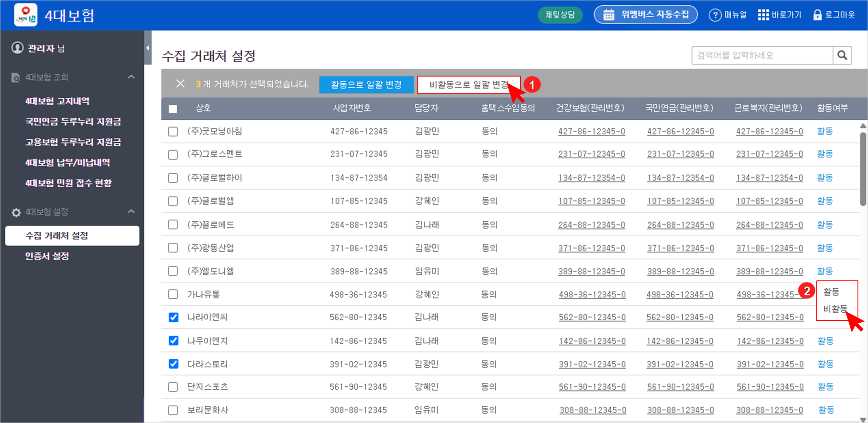Toggle the select-all header checkbox
This screenshot has height=423, width=868.
point(173,109)
